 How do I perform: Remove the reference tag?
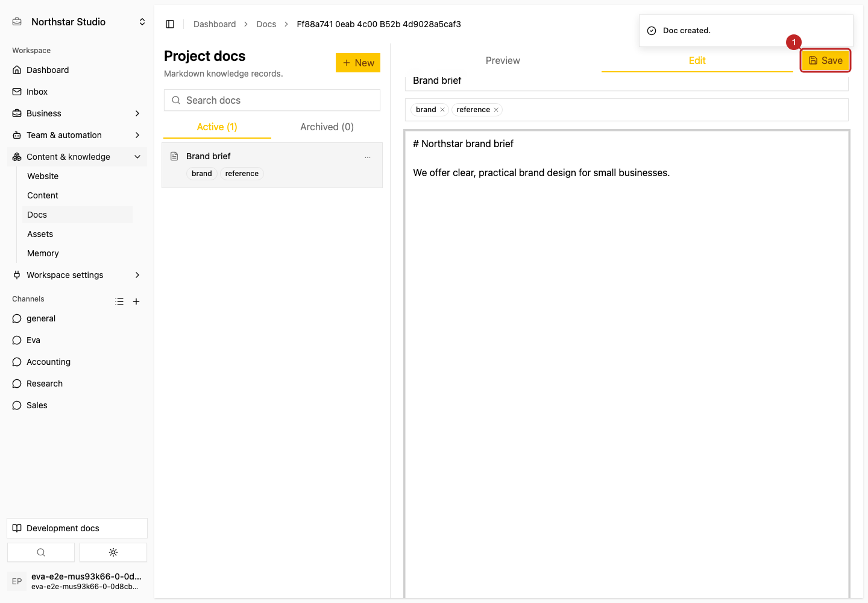(x=496, y=110)
